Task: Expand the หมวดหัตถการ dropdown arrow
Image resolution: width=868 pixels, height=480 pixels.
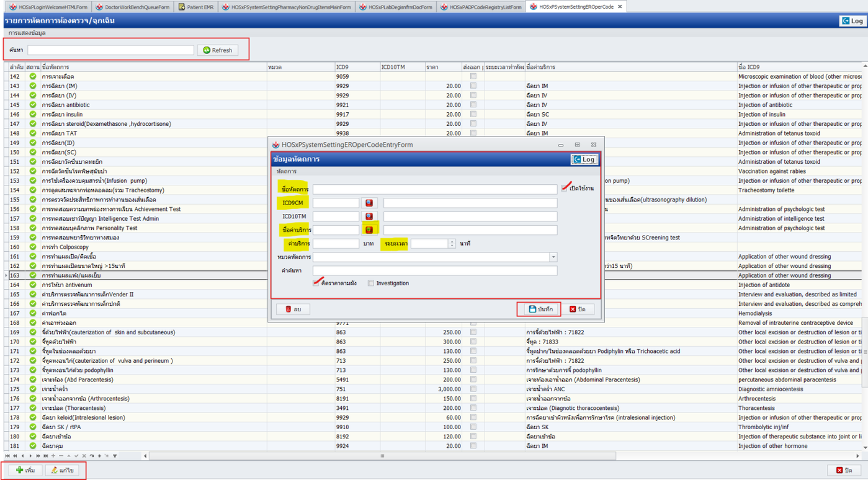Action: pos(553,257)
